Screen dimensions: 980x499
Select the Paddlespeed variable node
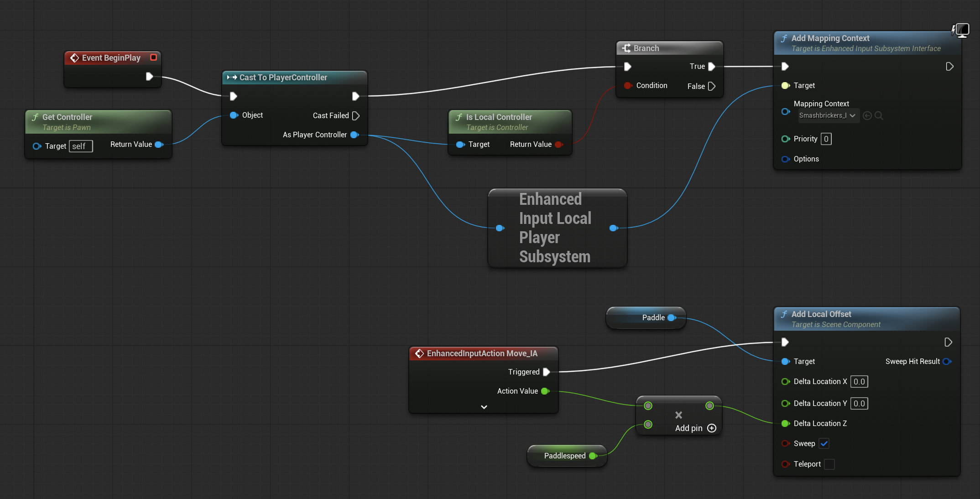pos(567,456)
